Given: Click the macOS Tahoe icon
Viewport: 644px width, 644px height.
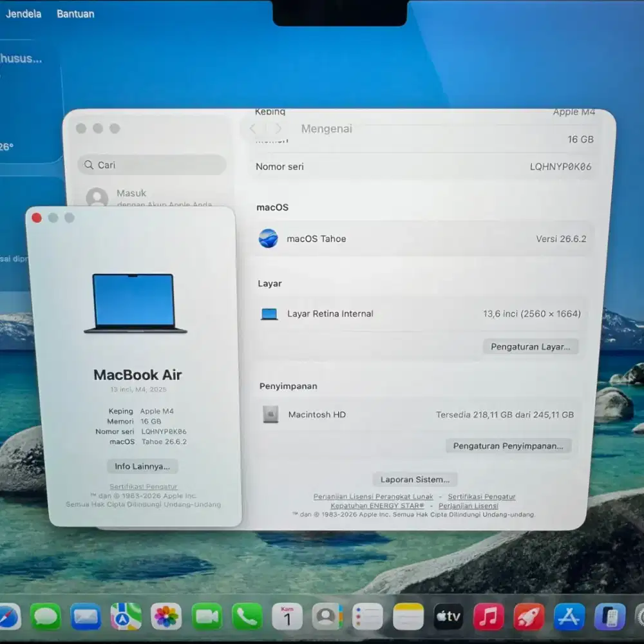Looking at the screenshot, I should pos(268,238).
